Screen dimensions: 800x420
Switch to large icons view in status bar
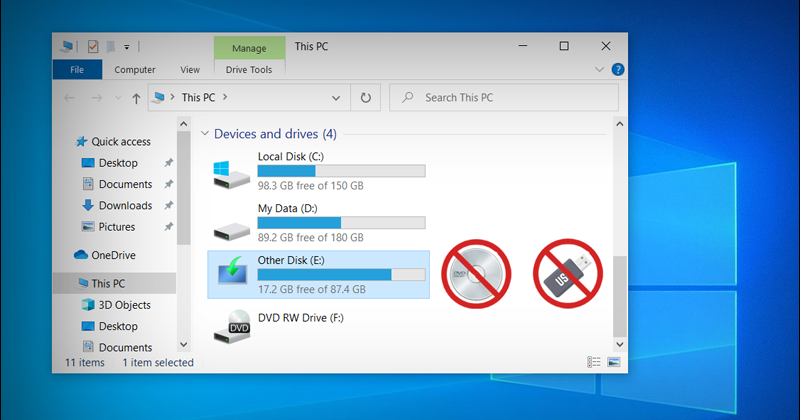click(614, 362)
